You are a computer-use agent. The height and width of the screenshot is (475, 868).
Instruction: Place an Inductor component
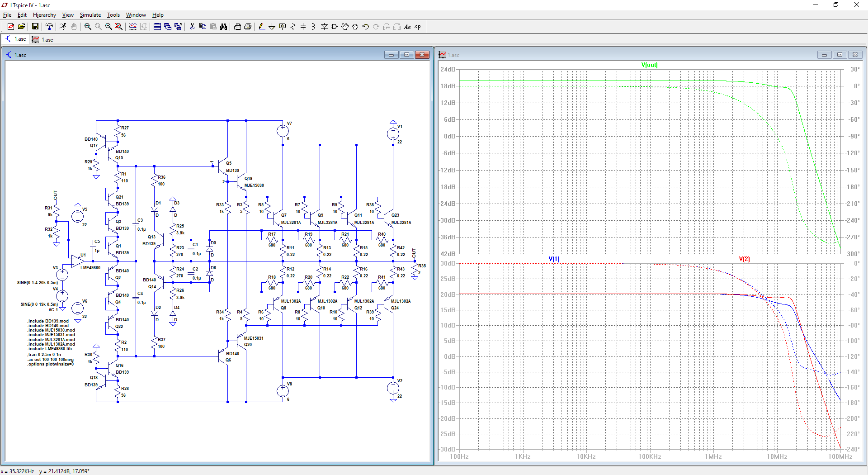[x=313, y=27]
